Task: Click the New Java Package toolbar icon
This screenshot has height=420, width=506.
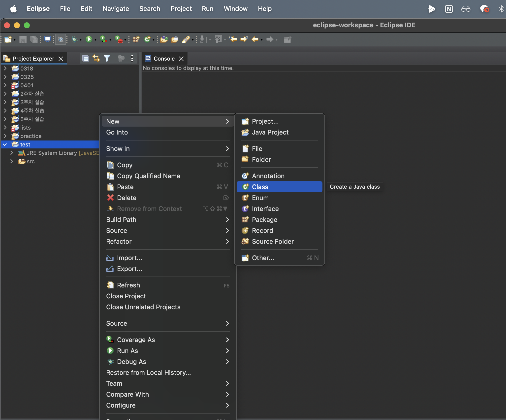Action: [136, 39]
